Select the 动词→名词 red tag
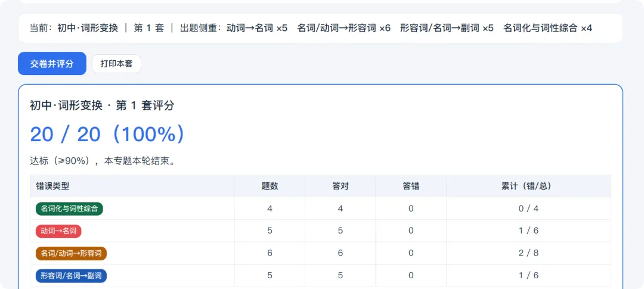The image size is (644, 289). 58,231
